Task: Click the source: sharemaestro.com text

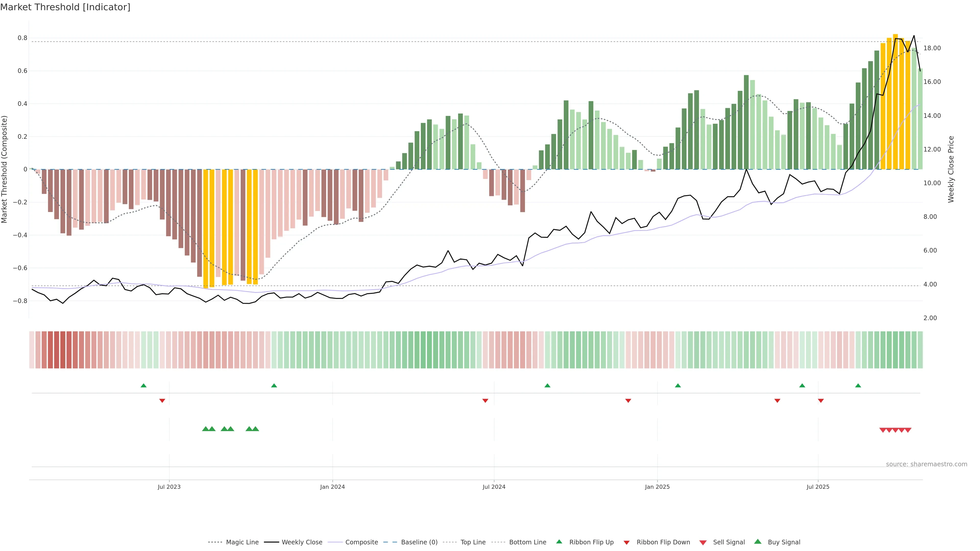Action: [x=926, y=464]
